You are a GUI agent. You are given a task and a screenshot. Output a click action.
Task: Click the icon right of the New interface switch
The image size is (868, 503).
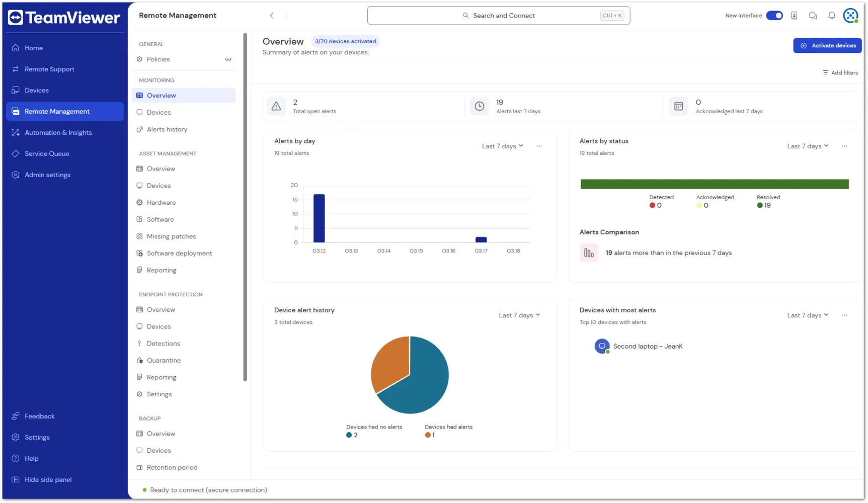point(794,16)
